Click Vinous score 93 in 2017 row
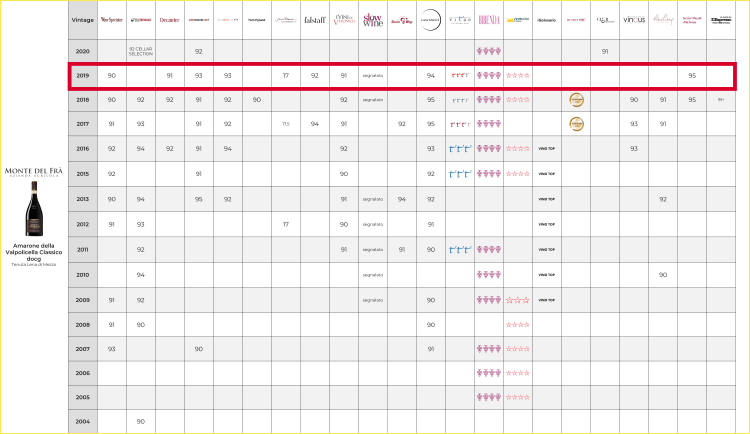The width and height of the screenshot is (750, 434). 634,124
